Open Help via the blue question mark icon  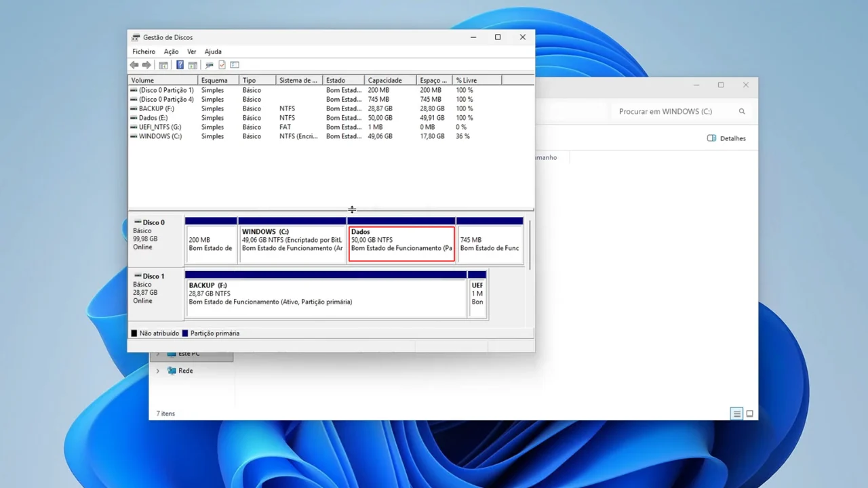tap(180, 65)
